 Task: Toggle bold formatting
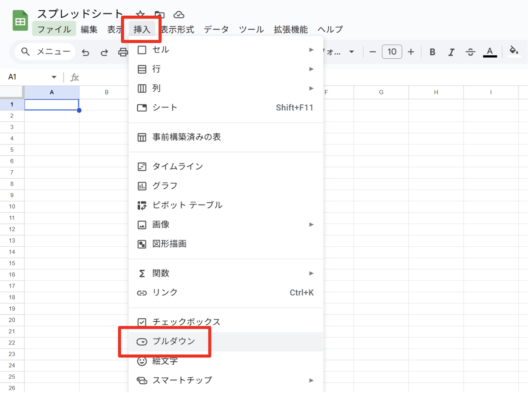(432, 52)
